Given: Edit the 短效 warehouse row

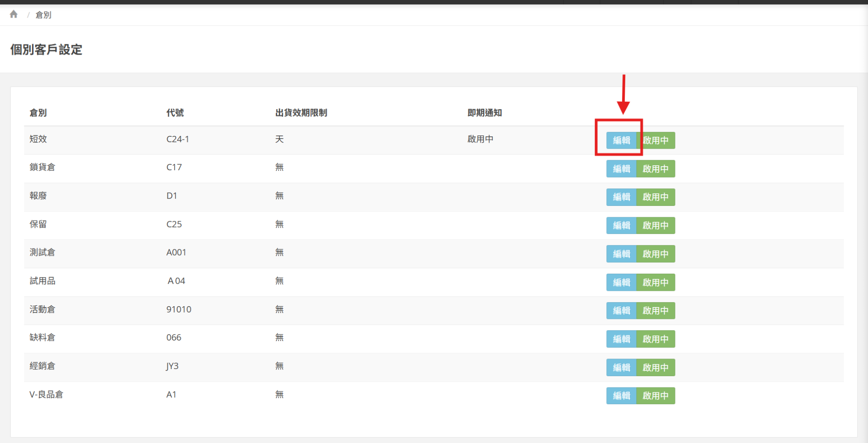Looking at the screenshot, I should point(621,140).
